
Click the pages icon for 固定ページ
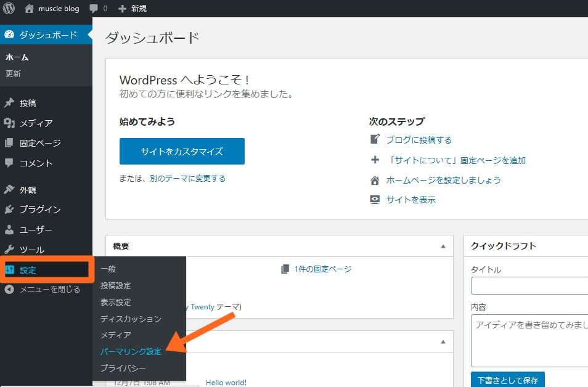pos(9,143)
